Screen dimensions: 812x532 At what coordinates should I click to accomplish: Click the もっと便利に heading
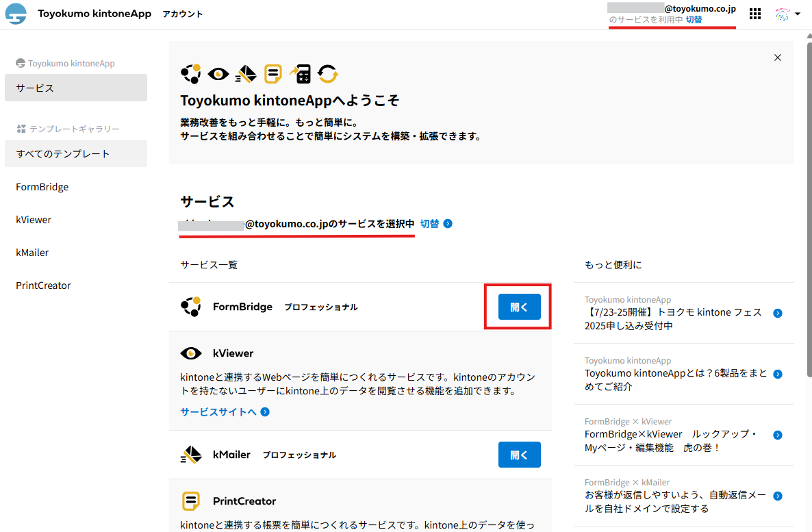(613, 265)
